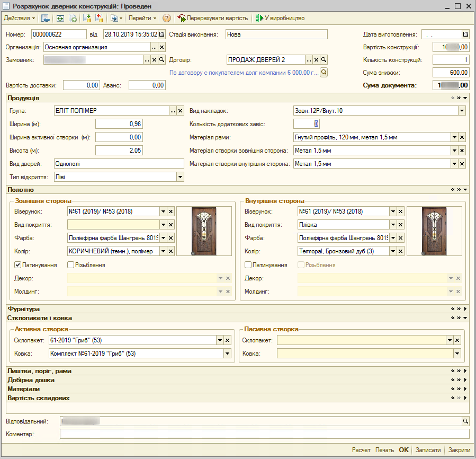Check inner side Патинування checkbox

point(248,265)
